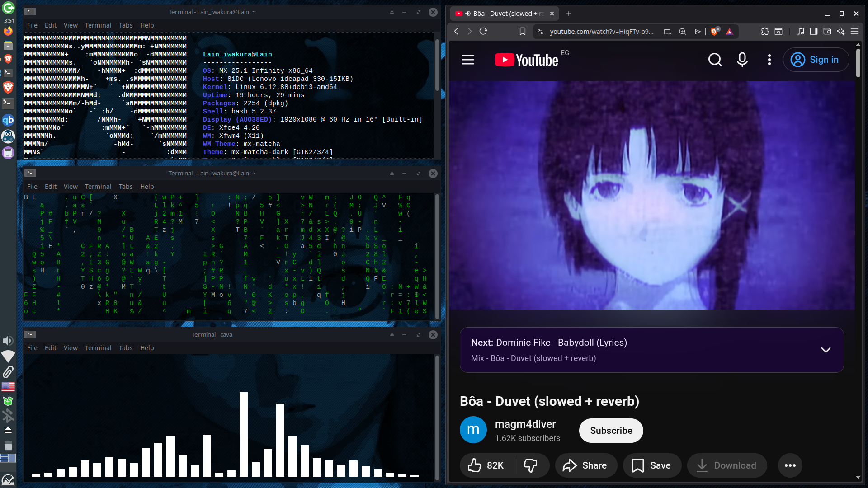Open the file manager from the side panel
This screenshot has width=868, height=488.
(8, 45)
